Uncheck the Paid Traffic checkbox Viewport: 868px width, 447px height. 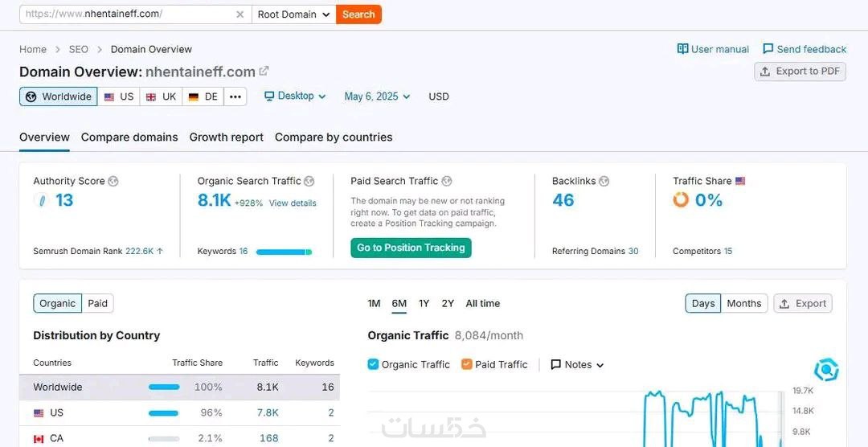[x=466, y=364]
